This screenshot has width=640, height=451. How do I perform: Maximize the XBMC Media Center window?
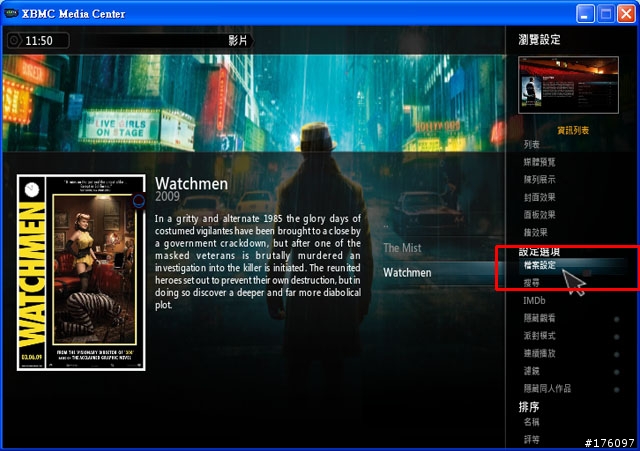(606, 14)
